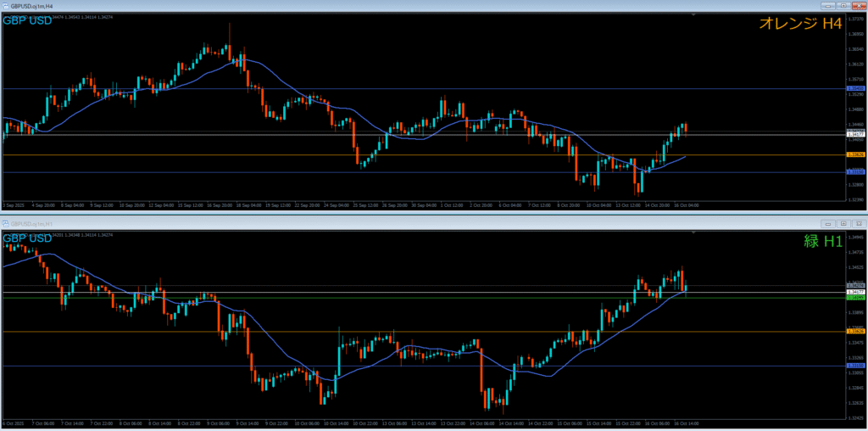Click the green 1.34099 price tag in H1
868x431 pixels.
856,298
